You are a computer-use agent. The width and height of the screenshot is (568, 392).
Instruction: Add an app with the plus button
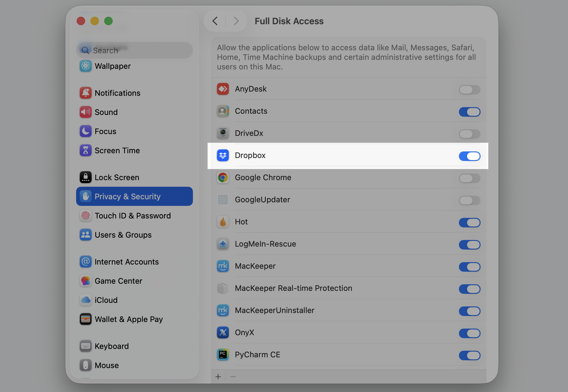coord(218,377)
